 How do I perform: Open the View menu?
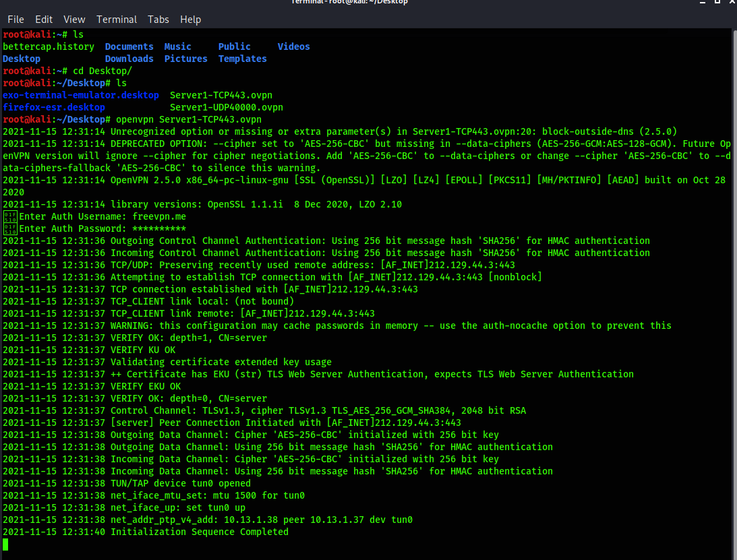click(74, 20)
